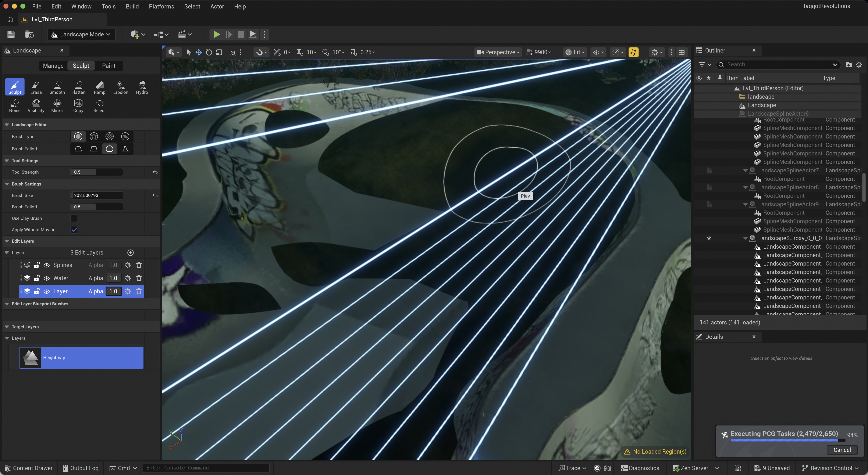Screen dimensions: 868x475
Task: Delete the Water edit layer
Action: (139, 278)
